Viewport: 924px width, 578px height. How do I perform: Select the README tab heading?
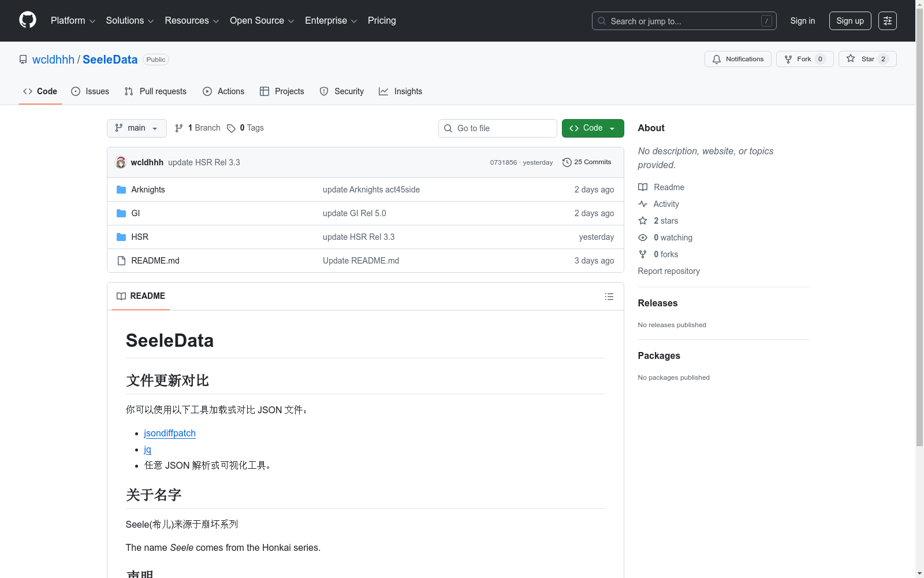(141, 296)
